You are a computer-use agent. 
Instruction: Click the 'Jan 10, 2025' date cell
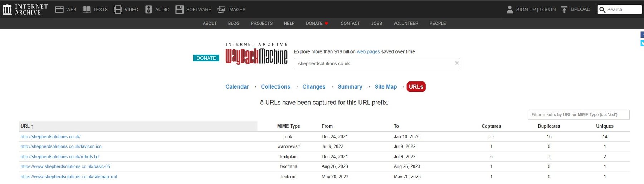(406, 136)
